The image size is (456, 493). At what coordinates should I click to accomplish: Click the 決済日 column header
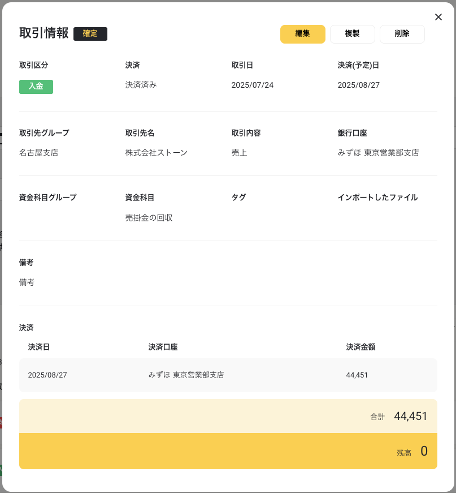(x=39, y=347)
